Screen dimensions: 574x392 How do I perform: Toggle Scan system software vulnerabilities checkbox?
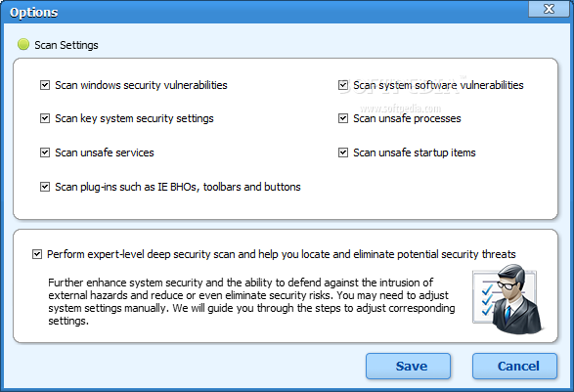pos(343,85)
